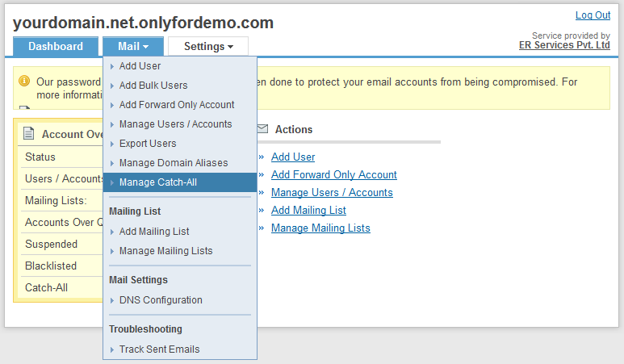The image size is (624, 364).
Task: Click Add Forward Only Account action link
Action: pyautogui.click(x=334, y=175)
